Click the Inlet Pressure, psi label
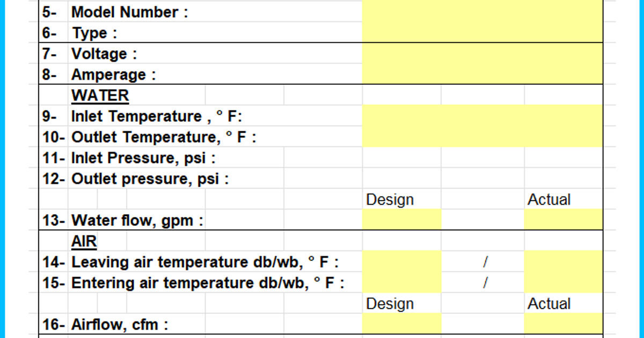 coord(143,158)
